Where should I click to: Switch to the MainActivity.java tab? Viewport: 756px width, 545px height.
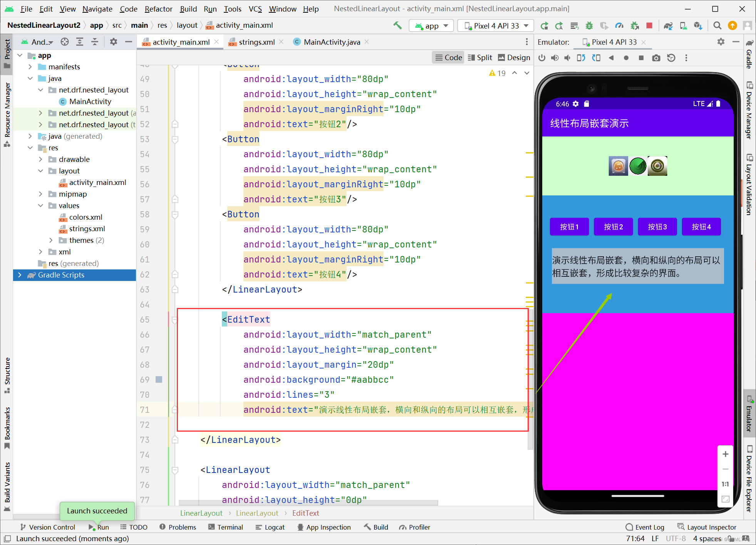tap(331, 42)
